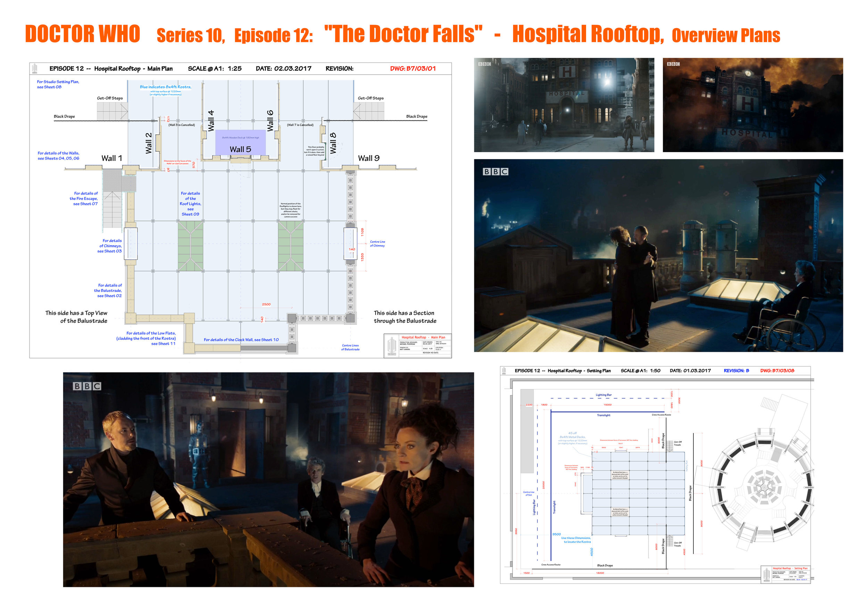Click the 'Hospital Rooftop,' heading text
Viewport: 868px width, 614px height.
[x=588, y=34]
